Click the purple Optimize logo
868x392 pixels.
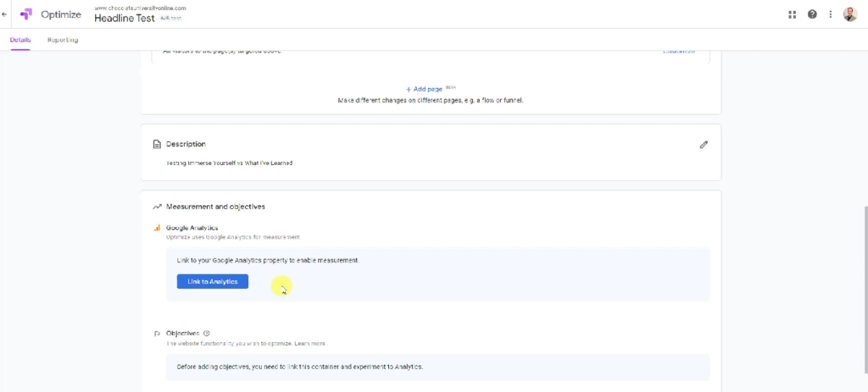point(26,14)
